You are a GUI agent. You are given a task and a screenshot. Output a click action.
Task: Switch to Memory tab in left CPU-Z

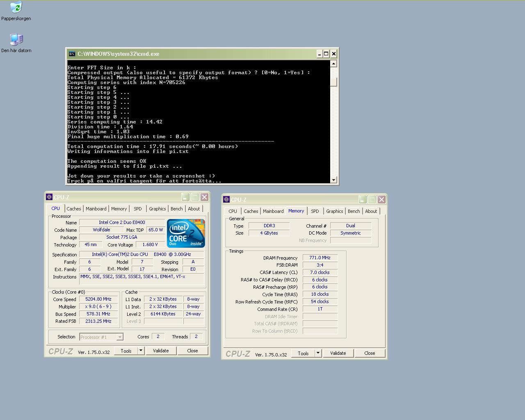(119, 209)
